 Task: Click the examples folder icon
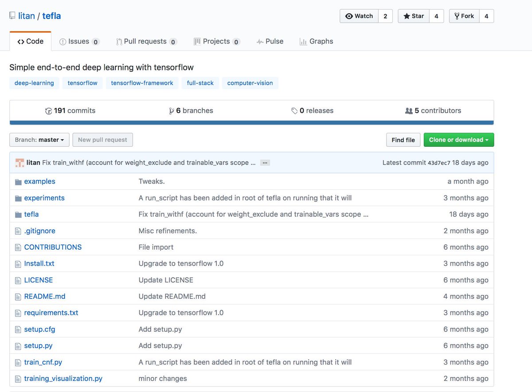click(x=18, y=182)
